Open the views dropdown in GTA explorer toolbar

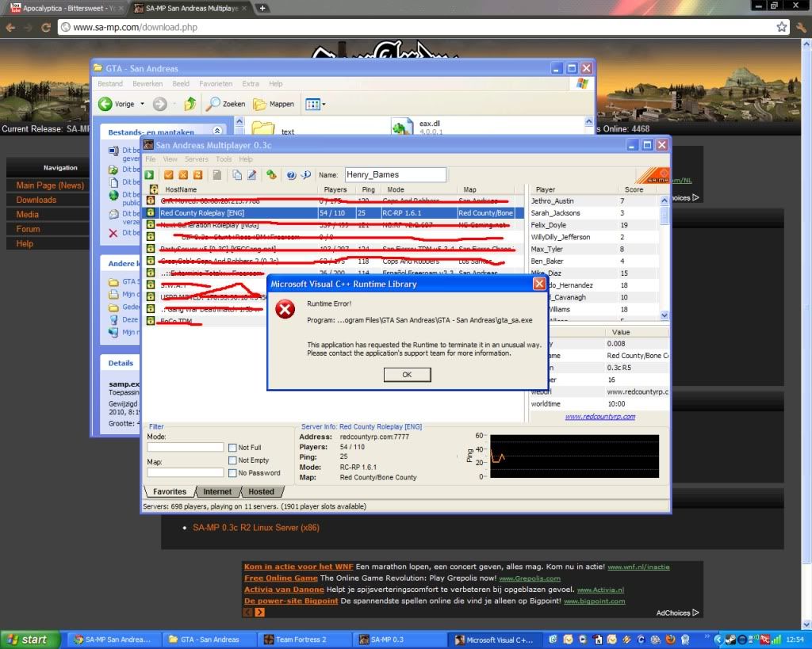click(324, 105)
